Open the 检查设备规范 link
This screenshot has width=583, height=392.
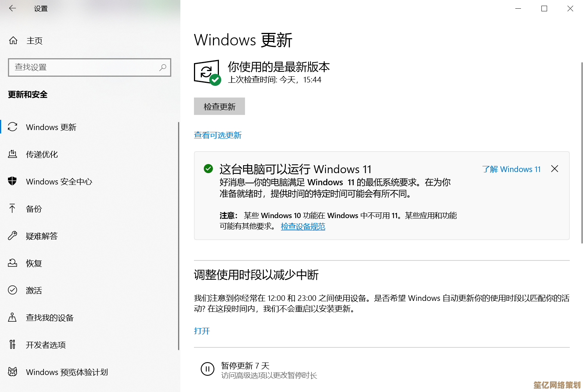(303, 226)
